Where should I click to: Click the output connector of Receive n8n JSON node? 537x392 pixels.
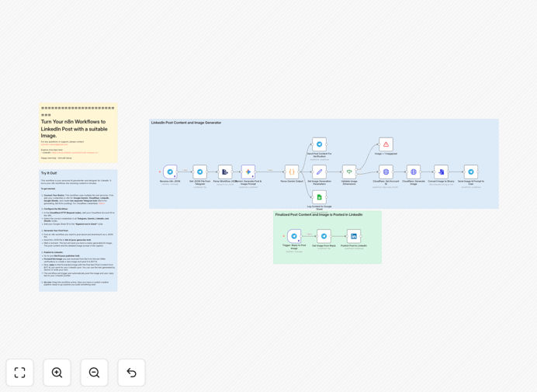(178, 172)
